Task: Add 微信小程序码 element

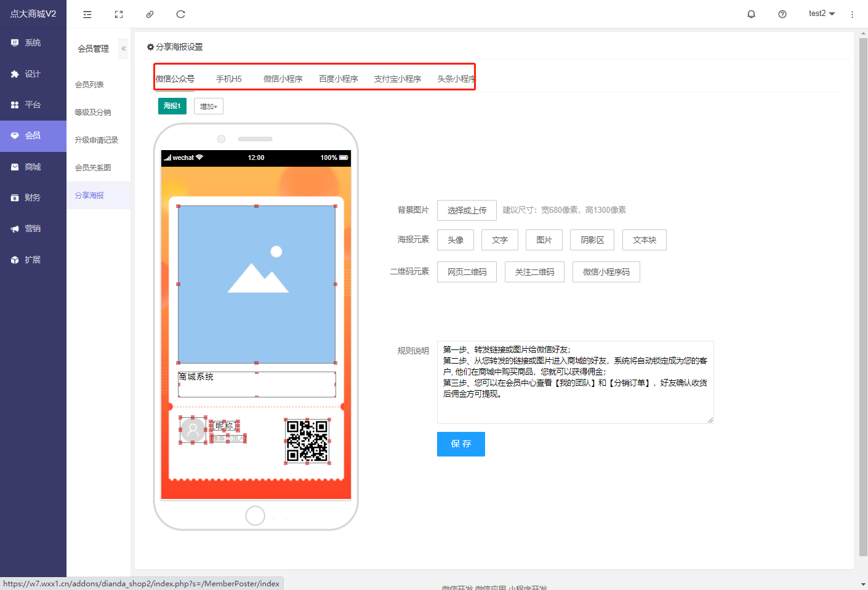Action: [606, 272]
